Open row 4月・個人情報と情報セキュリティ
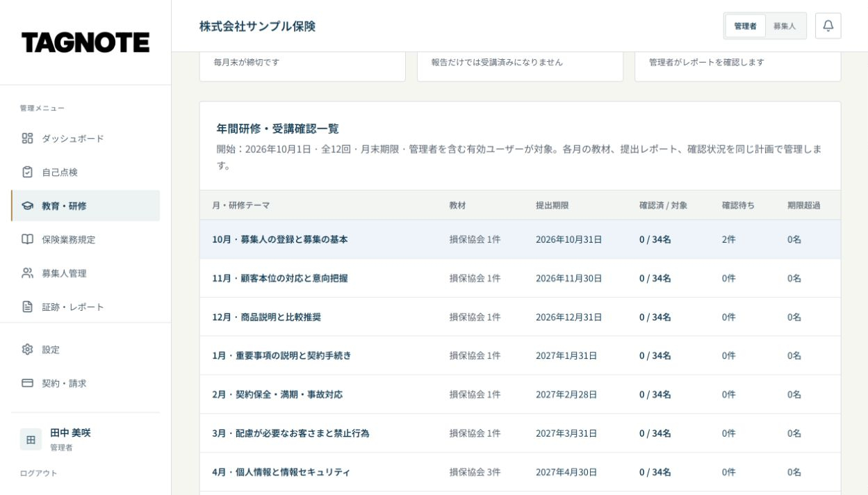Viewport: 868px width, 495px height. pos(520,472)
